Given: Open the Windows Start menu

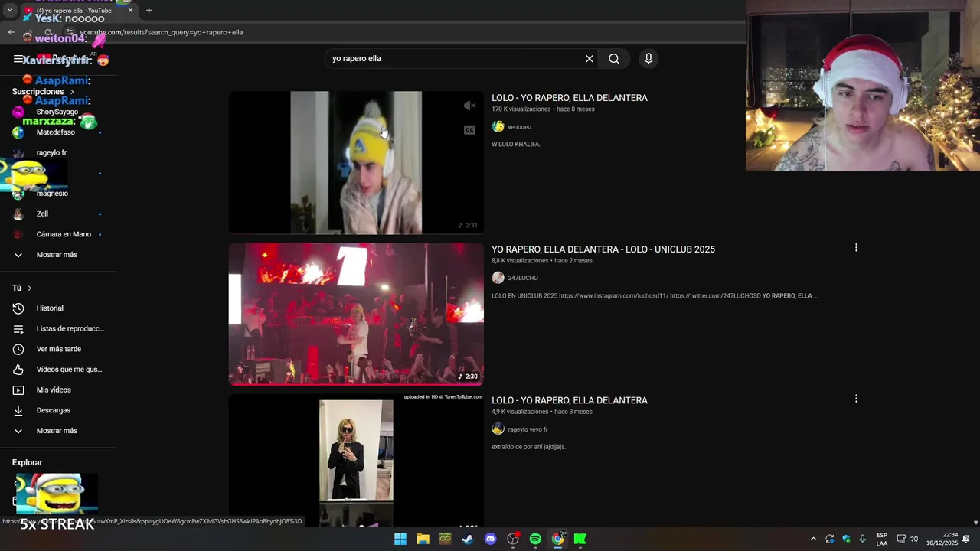Looking at the screenshot, I should [x=400, y=539].
